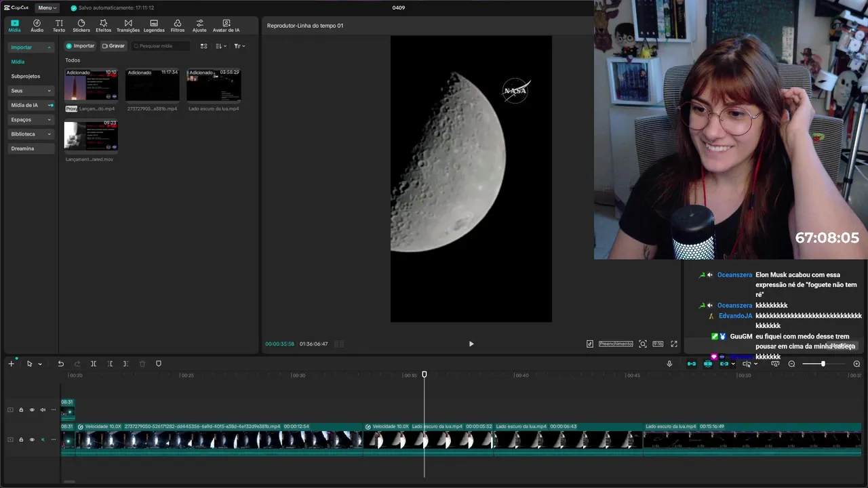This screenshot has height=488, width=868.
Task: Toggle the preview axis icon
Action: point(747,364)
